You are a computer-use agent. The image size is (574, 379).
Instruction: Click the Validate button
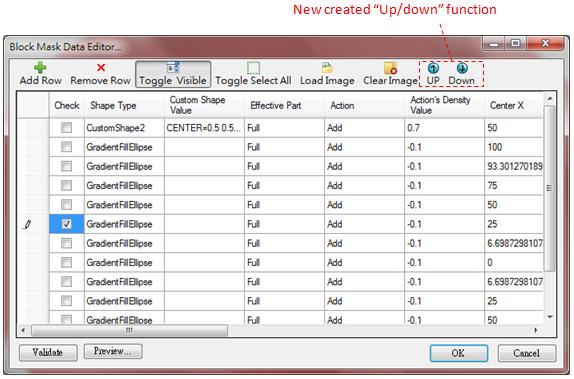point(48,353)
